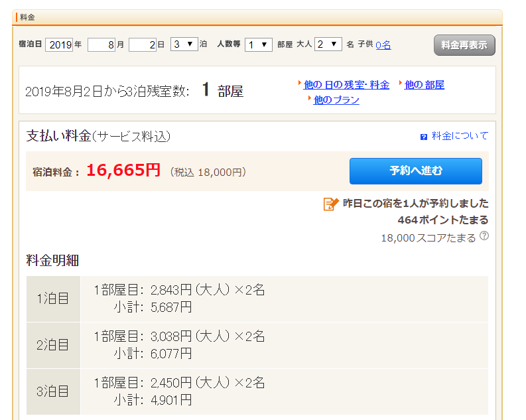Open the 料金について help link
Screen dimensions: 526x420
(460, 136)
